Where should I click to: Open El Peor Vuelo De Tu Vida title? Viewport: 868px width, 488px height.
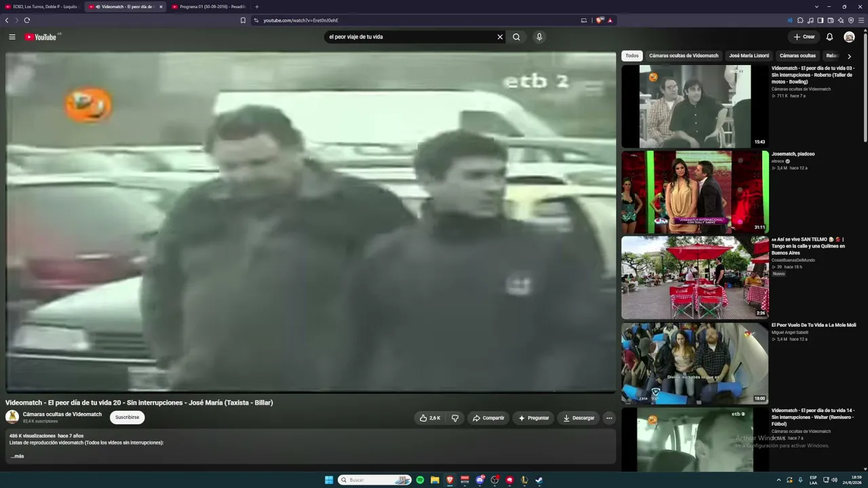[814, 325]
